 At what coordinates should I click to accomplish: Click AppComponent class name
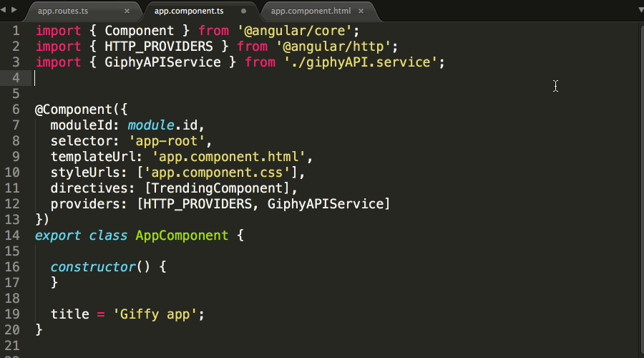pyautogui.click(x=182, y=236)
